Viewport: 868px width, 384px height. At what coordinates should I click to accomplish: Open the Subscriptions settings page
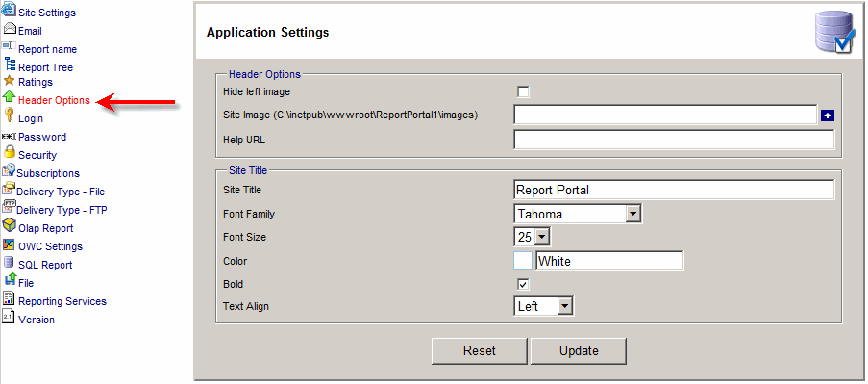tap(48, 173)
